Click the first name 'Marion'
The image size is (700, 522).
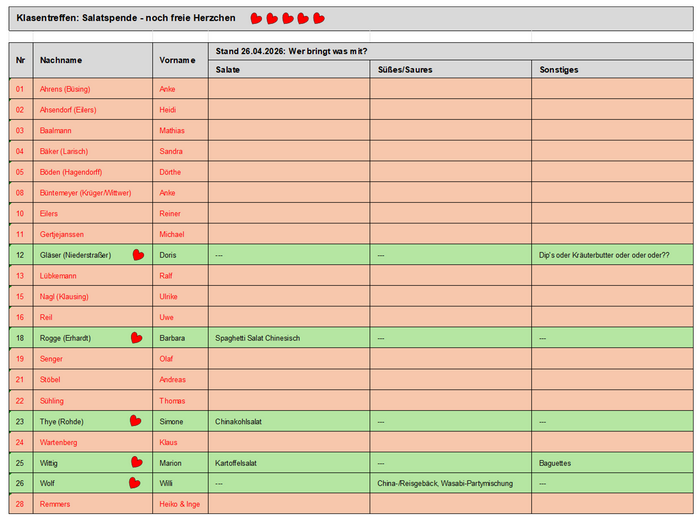click(x=171, y=463)
